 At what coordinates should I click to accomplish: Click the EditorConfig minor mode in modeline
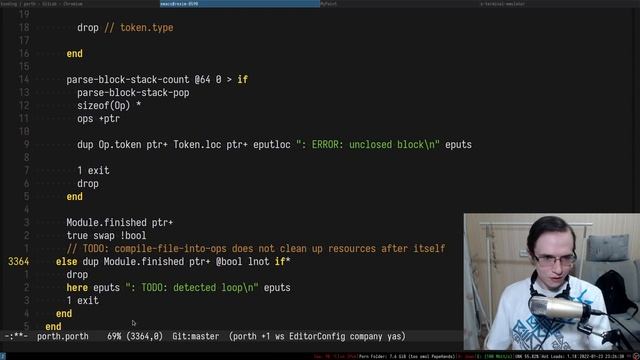pos(317,336)
